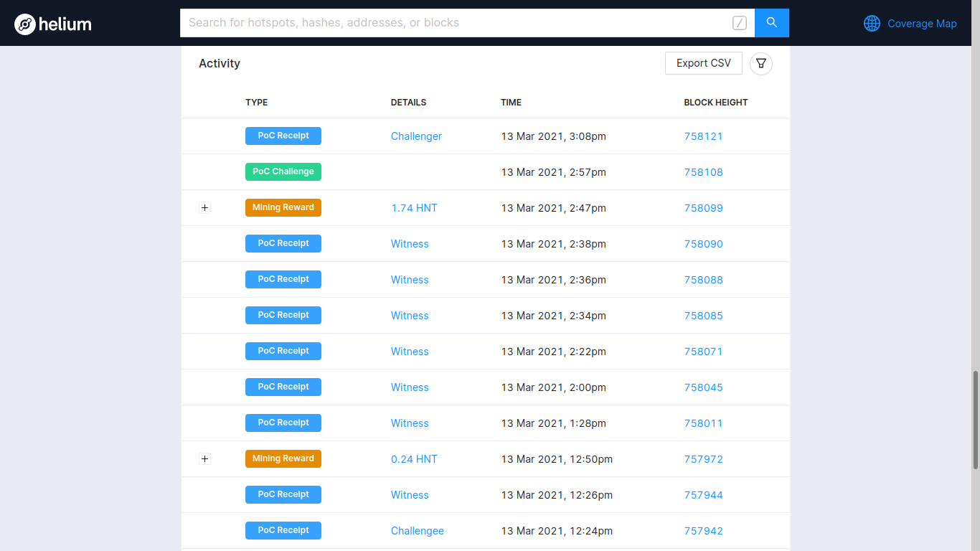Click the Export CSV button
The height and width of the screenshot is (551, 980).
pos(703,63)
